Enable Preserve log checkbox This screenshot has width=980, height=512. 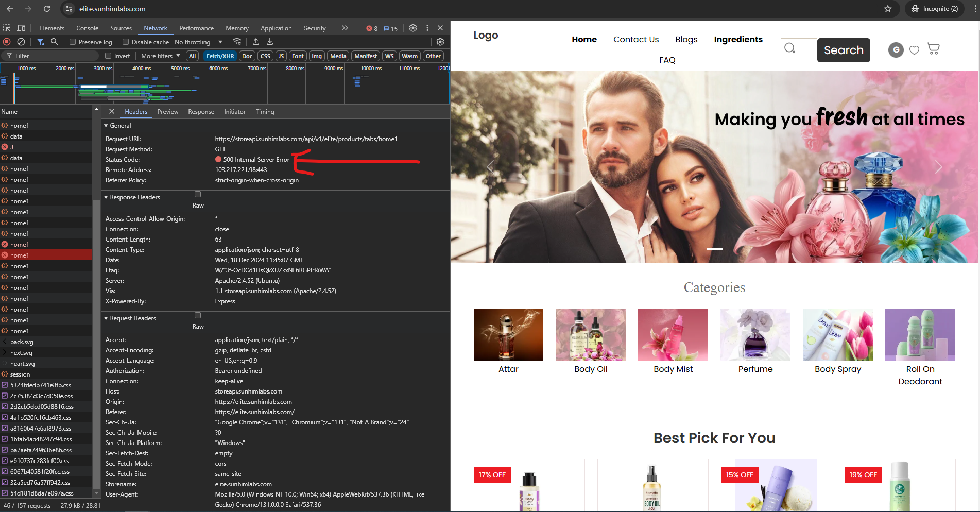click(73, 42)
